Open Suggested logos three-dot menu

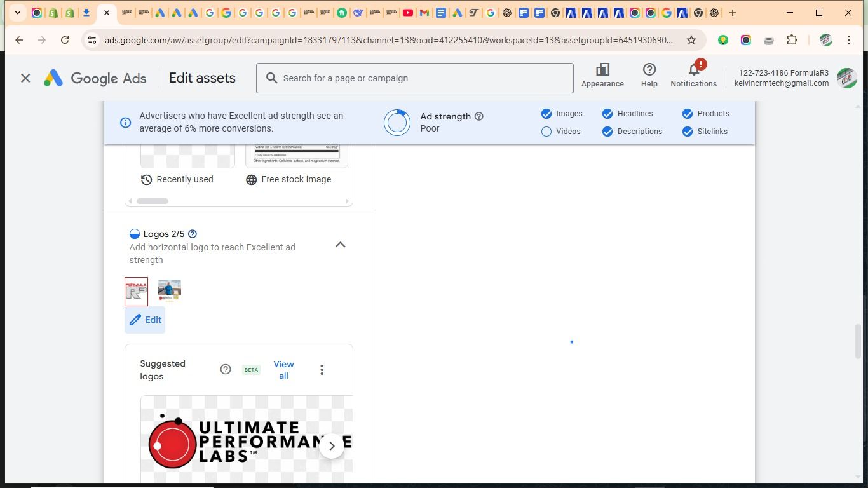pos(322,370)
